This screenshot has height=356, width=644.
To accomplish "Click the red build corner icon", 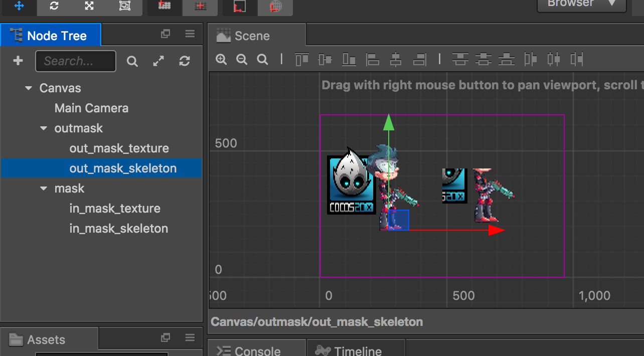I will pyautogui.click(x=239, y=6).
